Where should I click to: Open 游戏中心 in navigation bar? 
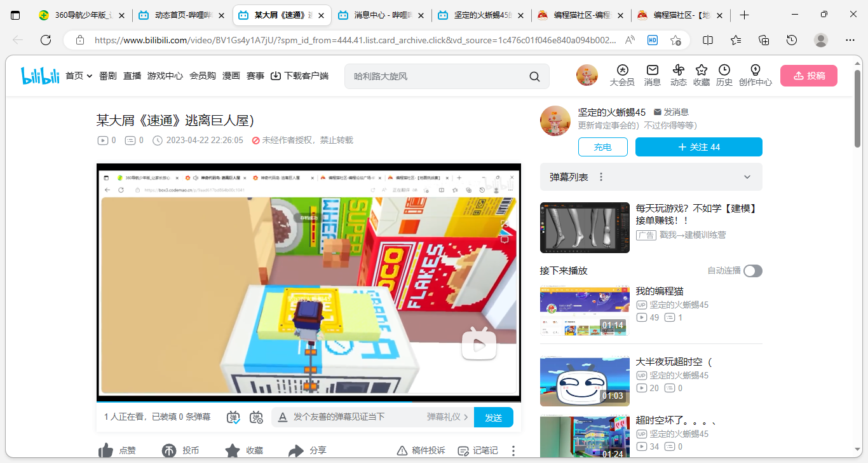click(x=165, y=76)
